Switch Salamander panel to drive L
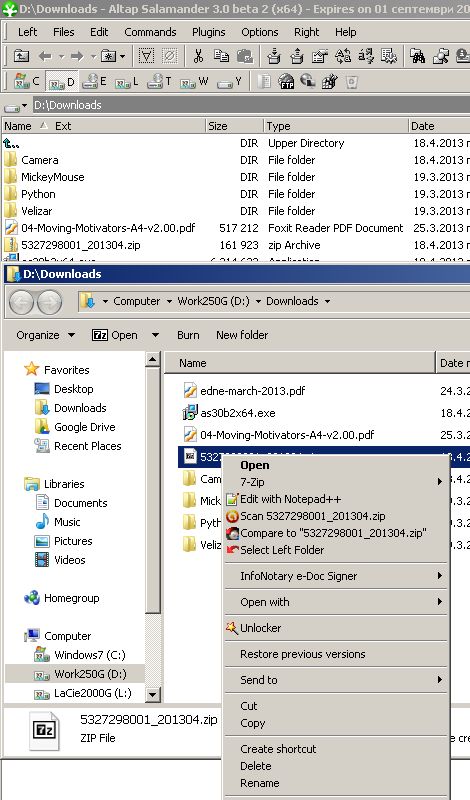 (x=127, y=82)
